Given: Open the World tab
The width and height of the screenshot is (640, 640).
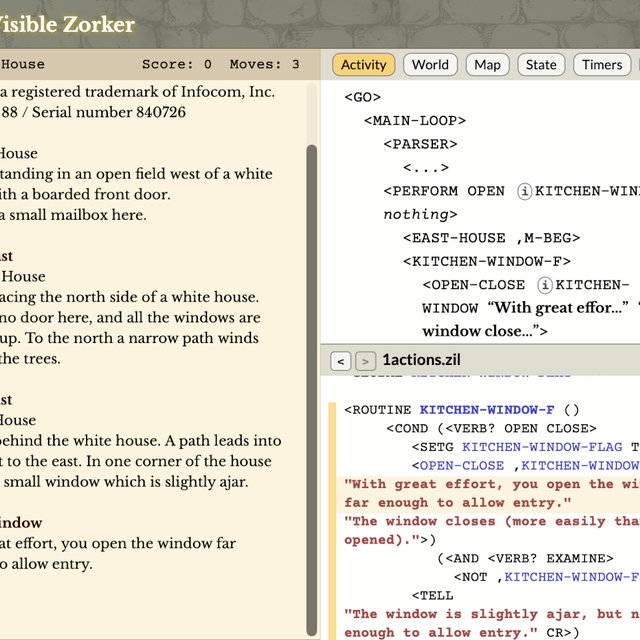Looking at the screenshot, I should pos(430,65).
